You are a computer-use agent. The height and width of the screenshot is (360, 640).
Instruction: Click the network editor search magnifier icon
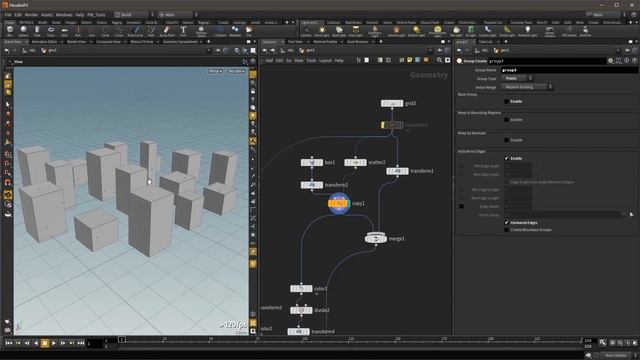pyautogui.click(x=440, y=60)
